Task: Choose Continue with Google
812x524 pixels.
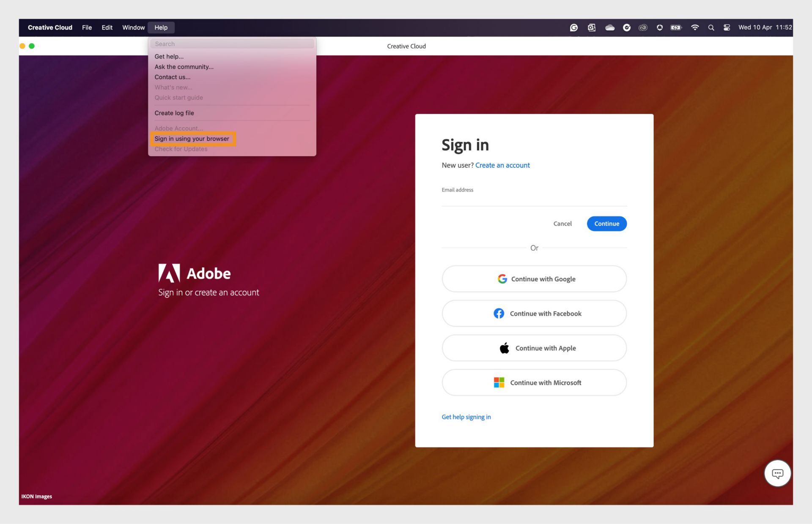Action: pyautogui.click(x=534, y=279)
